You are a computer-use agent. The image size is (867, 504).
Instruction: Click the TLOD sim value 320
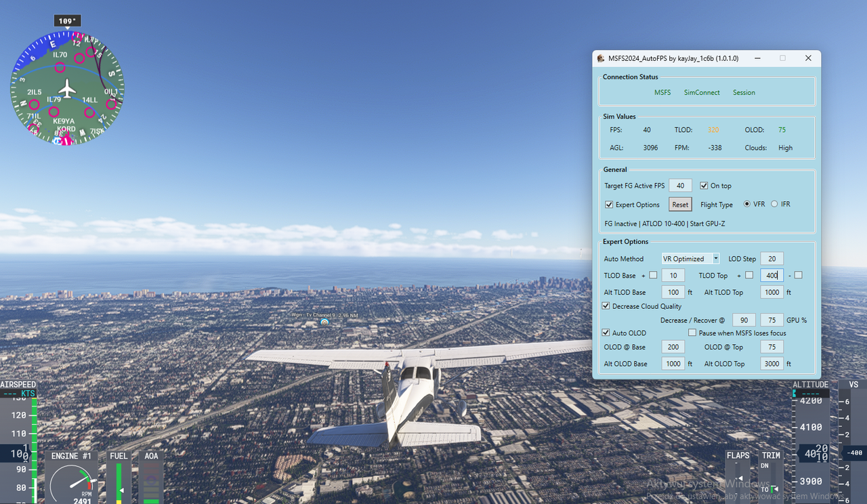pos(713,129)
